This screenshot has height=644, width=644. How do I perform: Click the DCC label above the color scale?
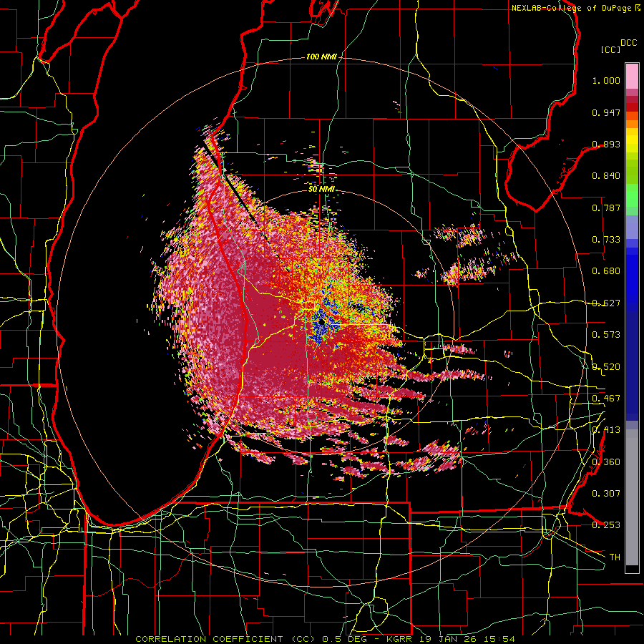tap(628, 43)
